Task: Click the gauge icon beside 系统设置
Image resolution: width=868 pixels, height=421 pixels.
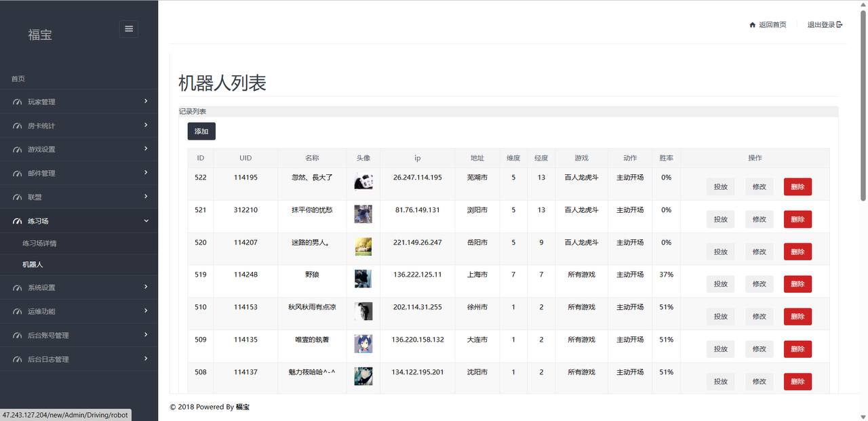Action: tap(18, 287)
